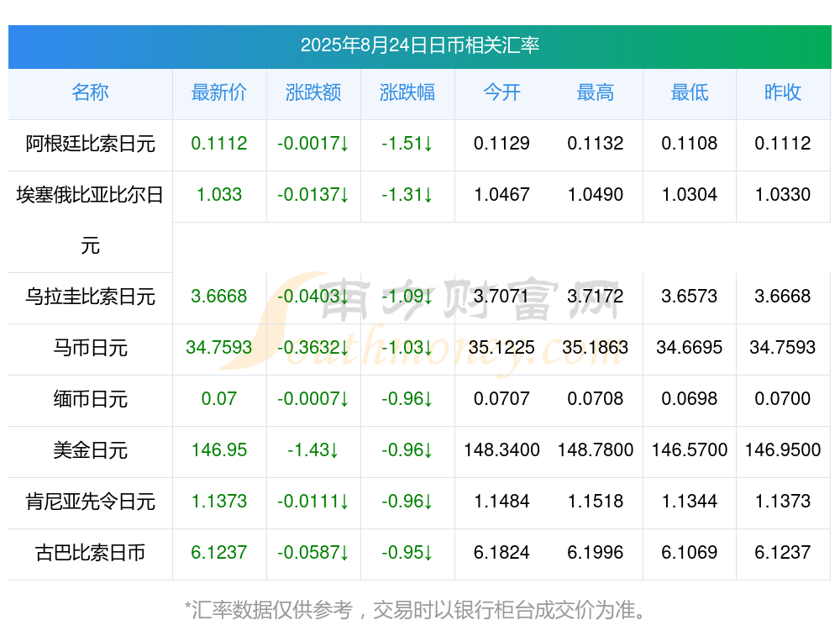Click opening value 1.1484
Screen dimensions: 840x636
[501, 501]
